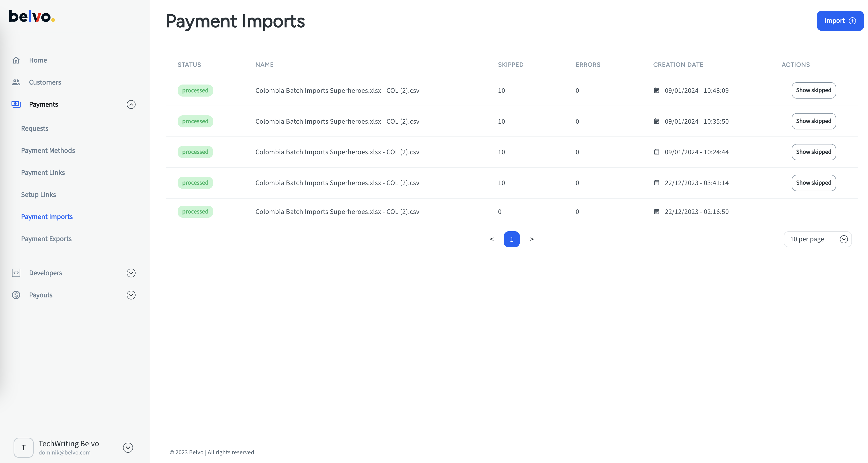This screenshot has height=463, width=868.
Task: Open Requests under Payments
Action: 34,128
